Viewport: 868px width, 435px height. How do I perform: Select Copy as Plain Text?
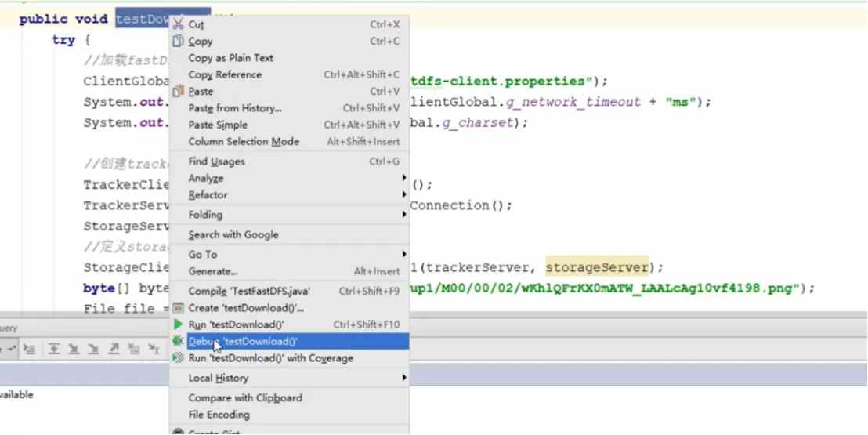(290, 58)
